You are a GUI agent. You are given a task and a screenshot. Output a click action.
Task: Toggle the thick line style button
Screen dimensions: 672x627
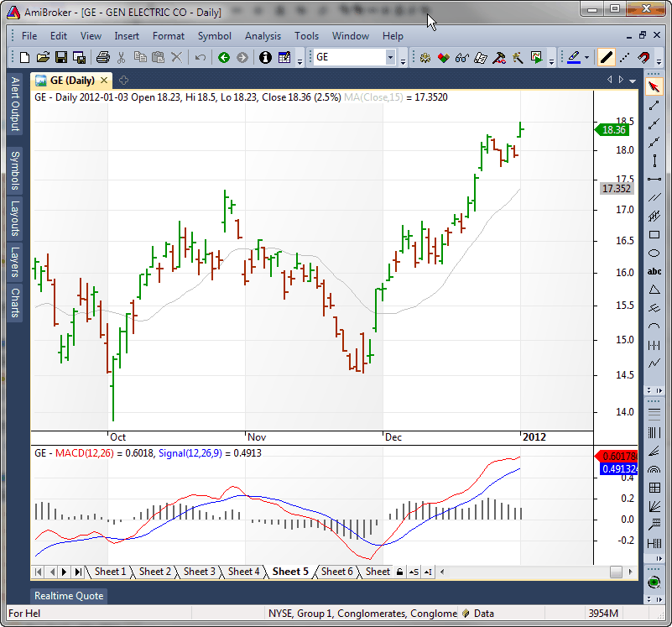pos(605,58)
